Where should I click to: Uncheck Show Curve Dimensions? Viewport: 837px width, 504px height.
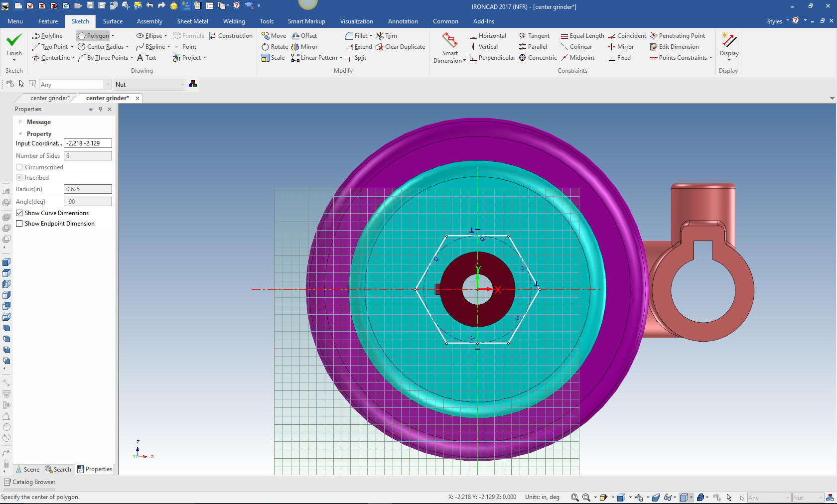[x=19, y=213]
